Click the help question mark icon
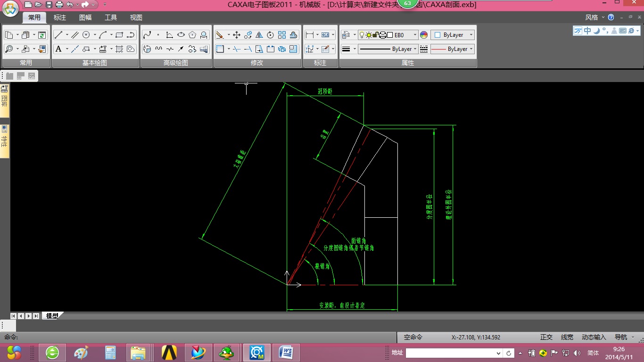 (x=611, y=17)
